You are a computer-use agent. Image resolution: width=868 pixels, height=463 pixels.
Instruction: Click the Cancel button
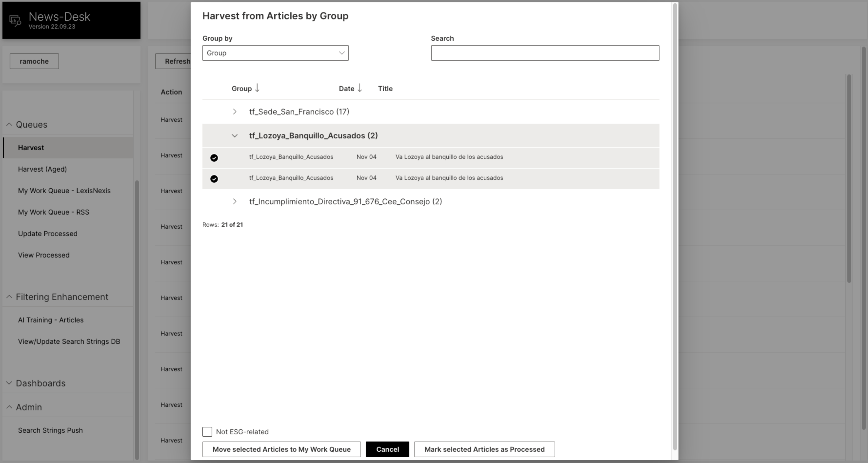coord(387,449)
